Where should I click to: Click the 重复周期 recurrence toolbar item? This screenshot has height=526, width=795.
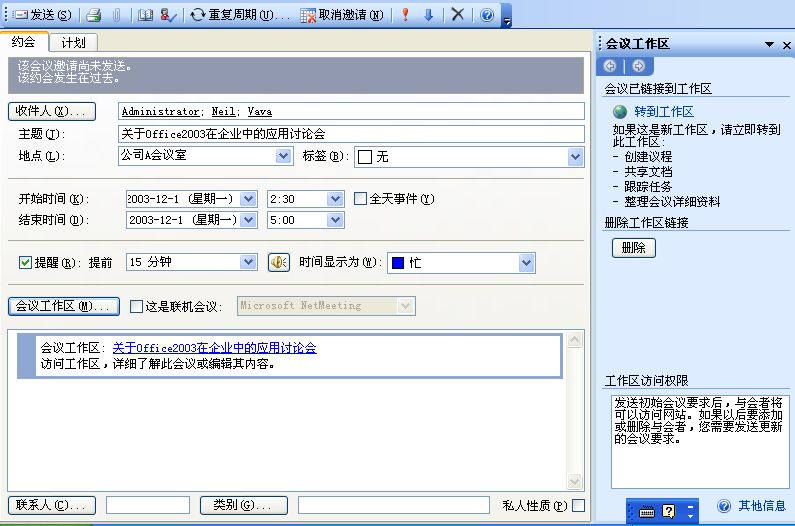pyautogui.click(x=240, y=15)
